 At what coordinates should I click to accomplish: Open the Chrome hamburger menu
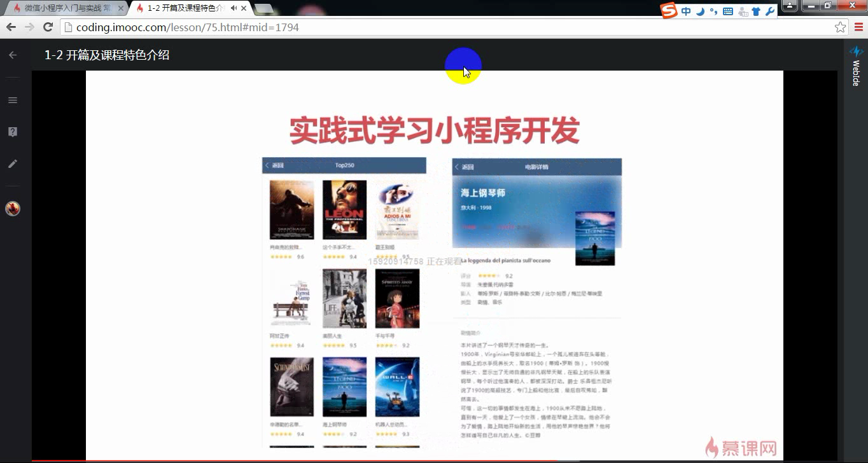tap(859, 27)
